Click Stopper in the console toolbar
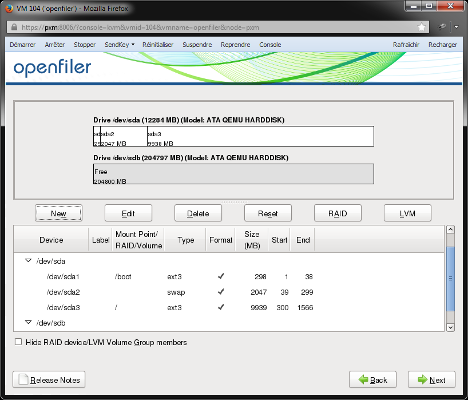The width and height of the screenshot is (468, 400). click(85, 45)
